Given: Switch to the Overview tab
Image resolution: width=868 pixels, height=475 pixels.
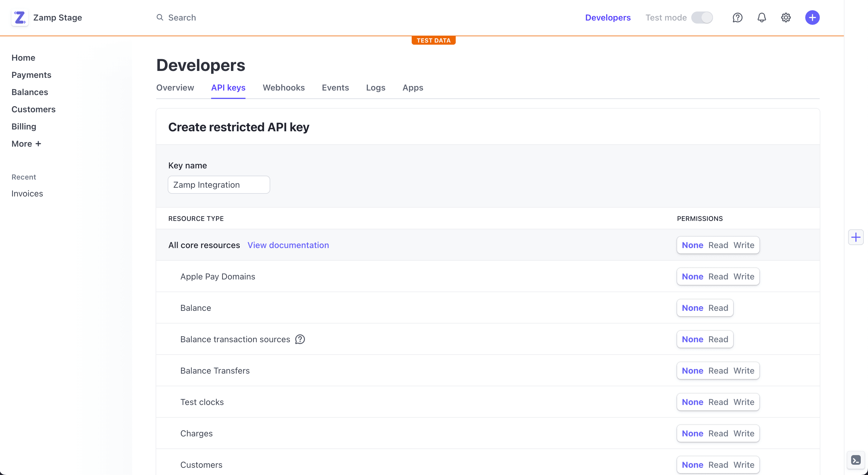Looking at the screenshot, I should [x=175, y=88].
